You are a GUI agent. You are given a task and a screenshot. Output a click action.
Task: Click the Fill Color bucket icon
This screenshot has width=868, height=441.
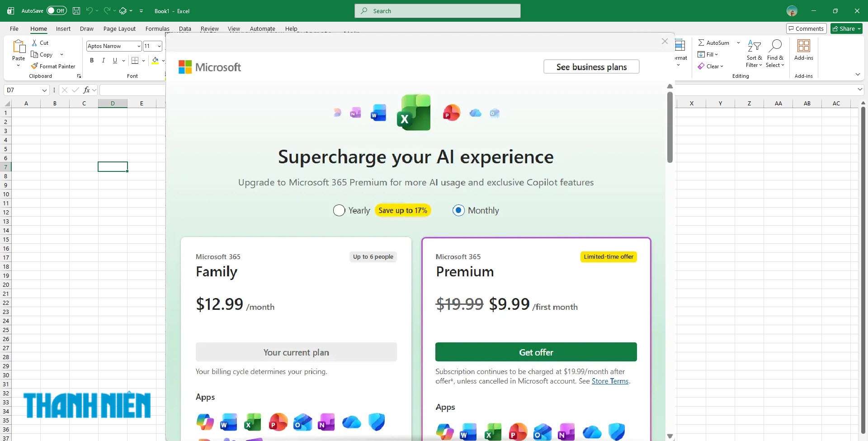point(155,60)
